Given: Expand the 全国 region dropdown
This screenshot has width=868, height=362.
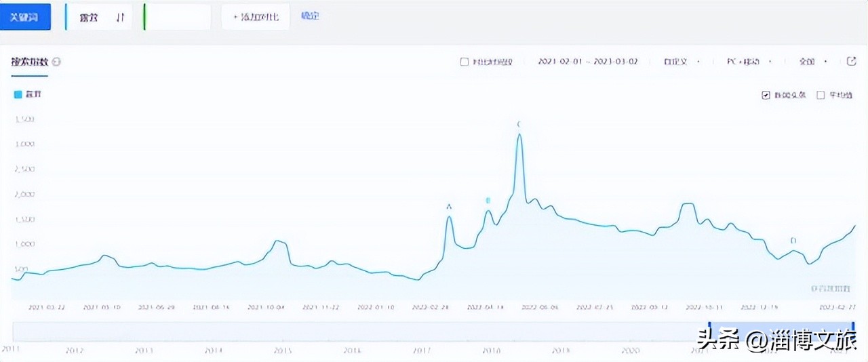Looking at the screenshot, I should pos(812,62).
